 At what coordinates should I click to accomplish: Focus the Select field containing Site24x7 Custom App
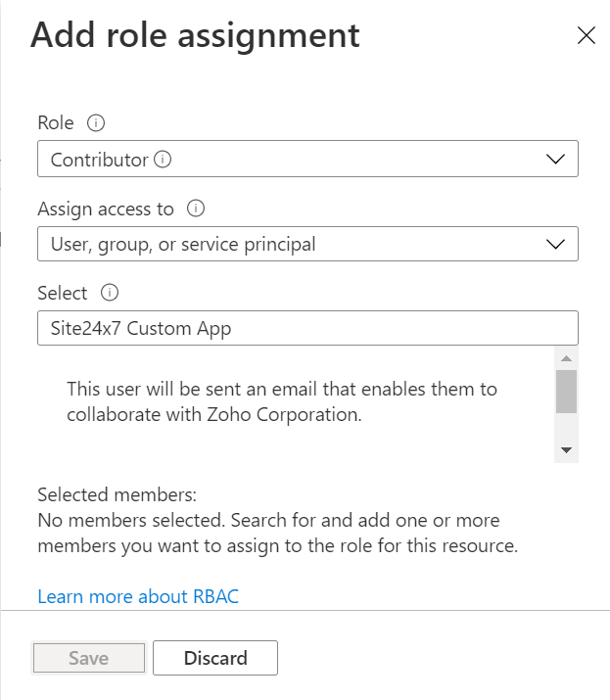307,328
